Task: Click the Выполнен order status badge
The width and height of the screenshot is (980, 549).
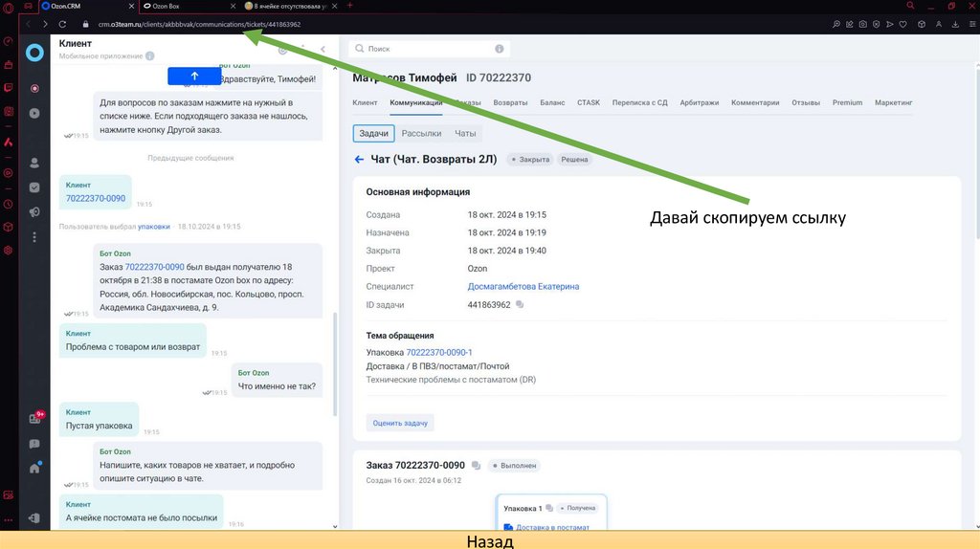Action: [514, 465]
